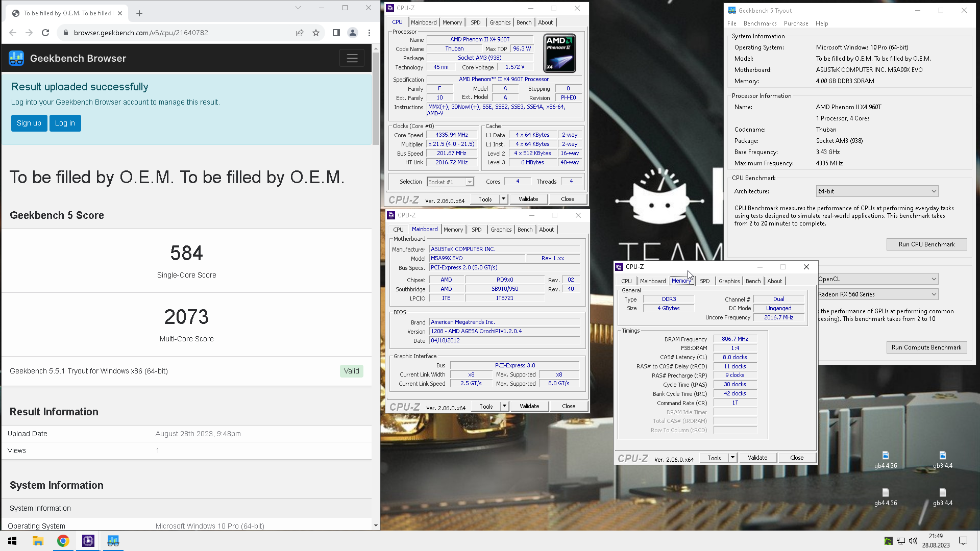The height and width of the screenshot is (551, 980).
Task: Open the Chrome profile avatar
Action: click(353, 33)
